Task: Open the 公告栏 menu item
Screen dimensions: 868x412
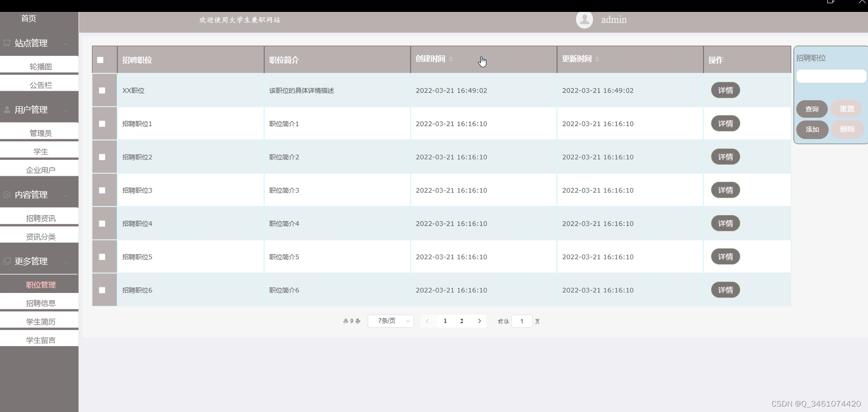Action: click(40, 85)
